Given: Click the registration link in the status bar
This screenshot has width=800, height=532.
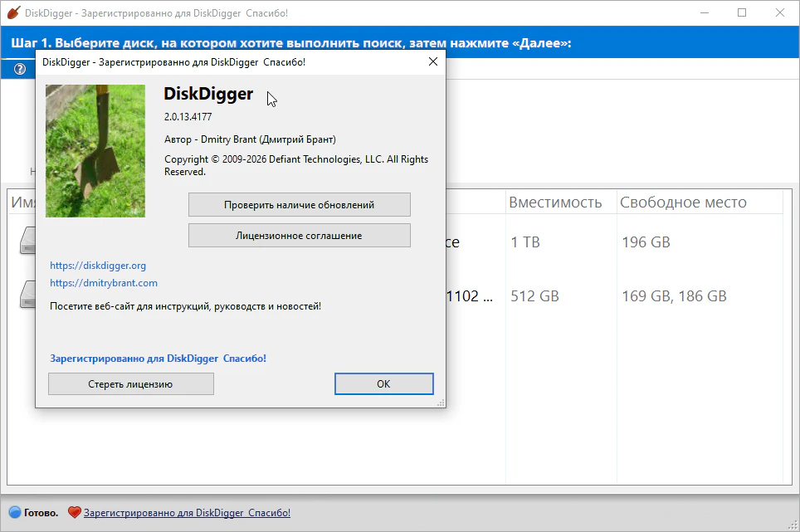Looking at the screenshot, I should 187,513.
